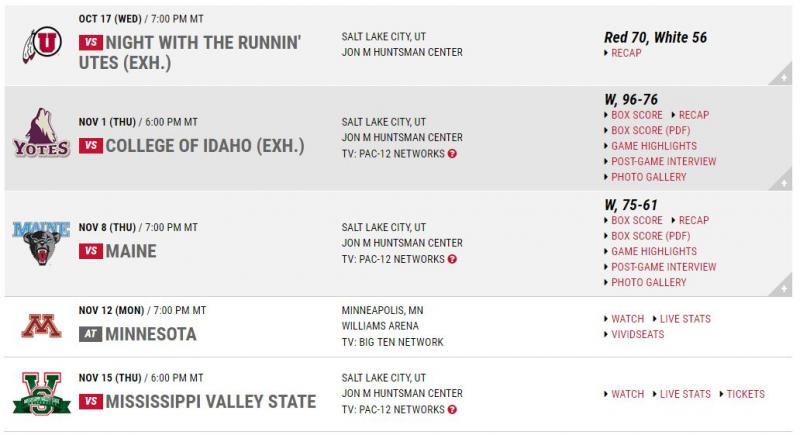Image resolution: width=800 pixels, height=435 pixels.
Task: Collapse the College of Idaho row corner arrow
Action: (781, 182)
